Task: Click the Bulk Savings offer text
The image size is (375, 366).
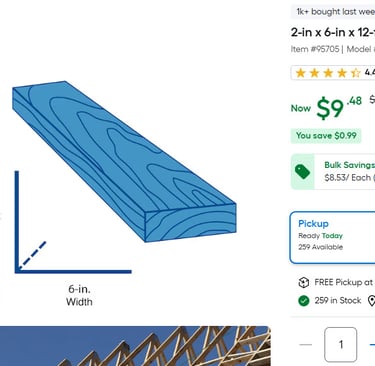Action: tap(350, 165)
